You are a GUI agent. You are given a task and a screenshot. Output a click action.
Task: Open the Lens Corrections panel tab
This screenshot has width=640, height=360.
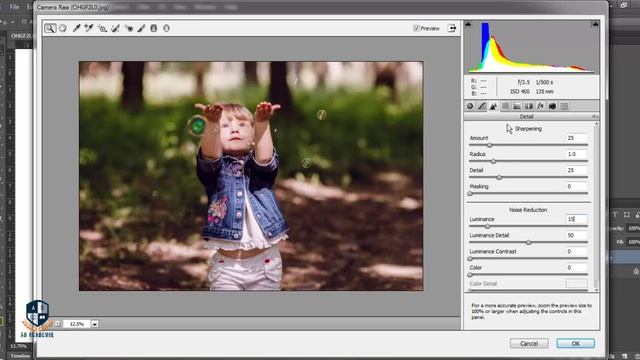[529, 106]
